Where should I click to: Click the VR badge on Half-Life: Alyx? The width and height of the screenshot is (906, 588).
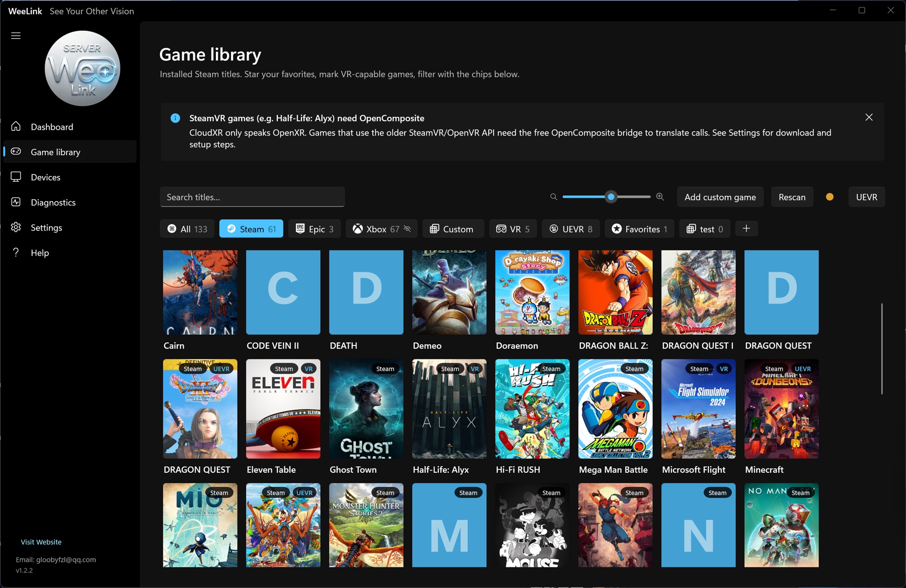475,369
